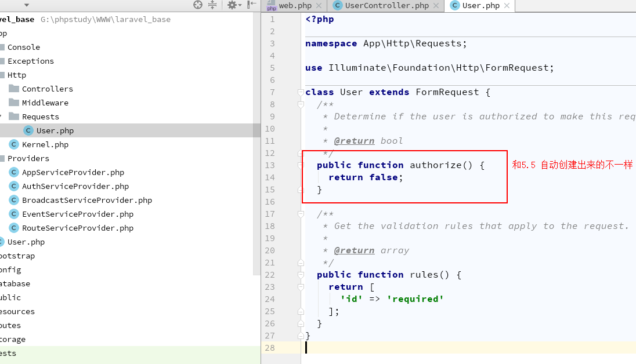Fold the User class at line 7
Viewport: 636px width, 364px height.
pos(301,92)
